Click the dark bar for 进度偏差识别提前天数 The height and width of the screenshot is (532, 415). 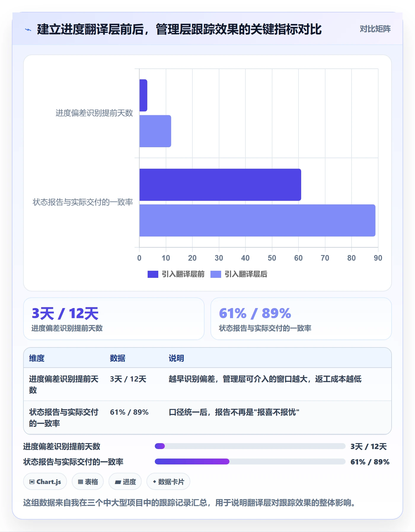143,95
